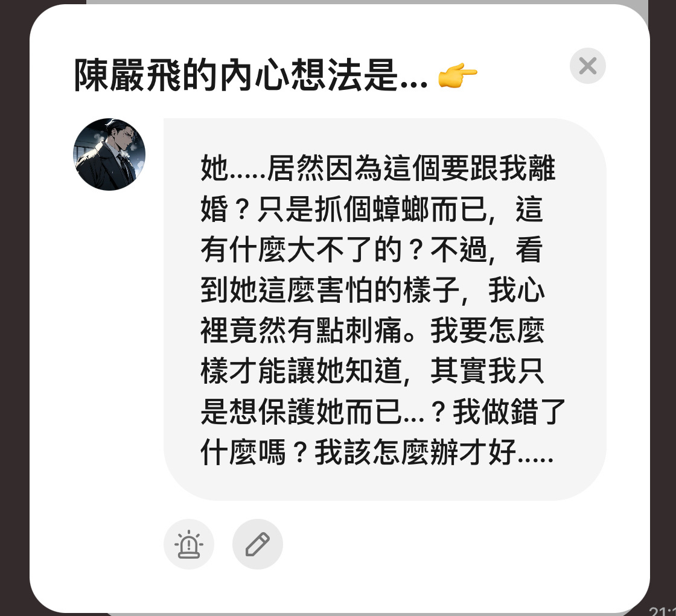Open 陳嚴飛's round avatar picture
This screenshot has width=676, height=616.
(109, 154)
